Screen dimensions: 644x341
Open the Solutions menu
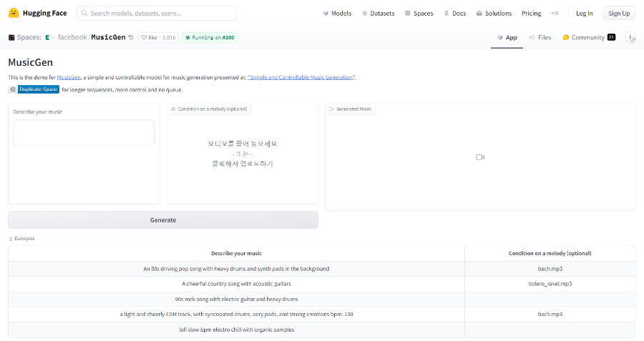[494, 13]
